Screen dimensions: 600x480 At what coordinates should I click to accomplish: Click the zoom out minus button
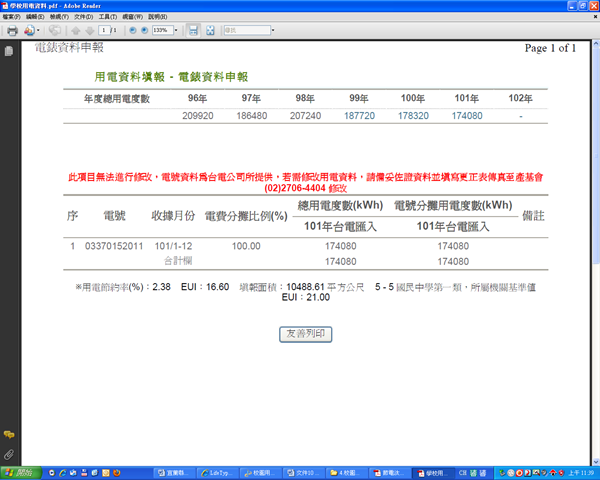(x=133, y=30)
